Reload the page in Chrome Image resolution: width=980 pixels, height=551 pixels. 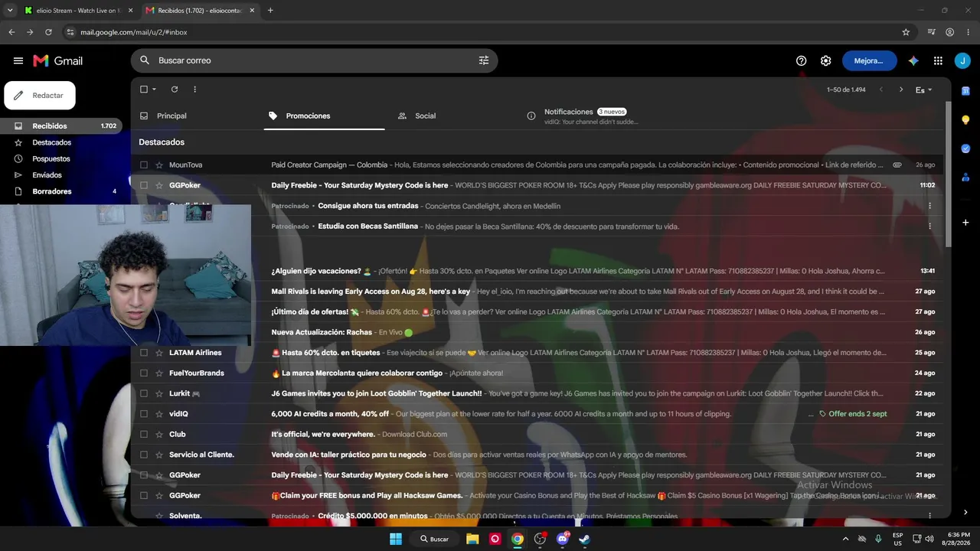click(48, 32)
